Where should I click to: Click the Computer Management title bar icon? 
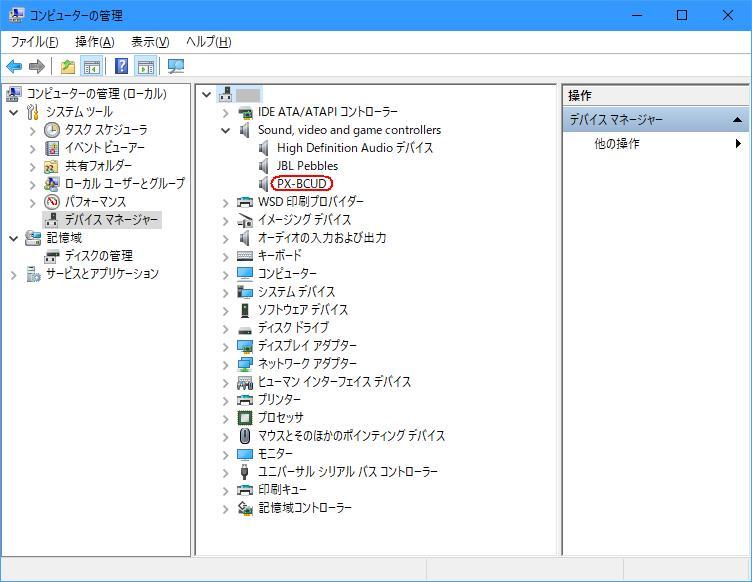(16, 15)
